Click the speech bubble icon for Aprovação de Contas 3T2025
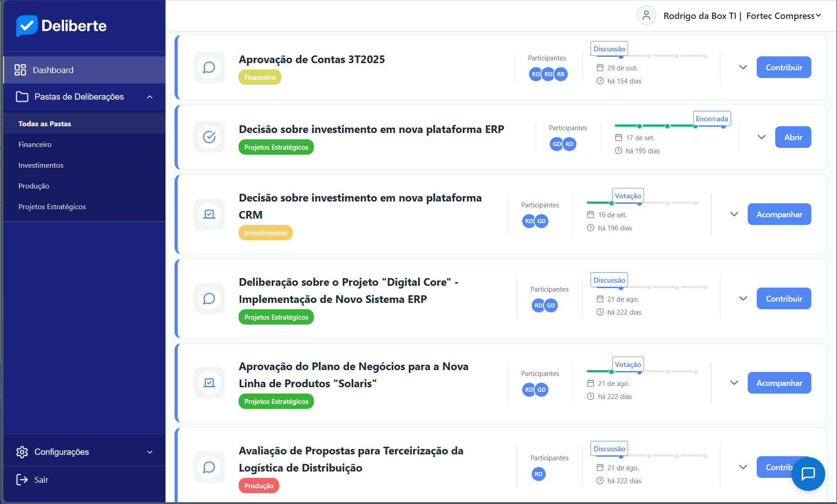The width and height of the screenshot is (837, 504). click(209, 68)
